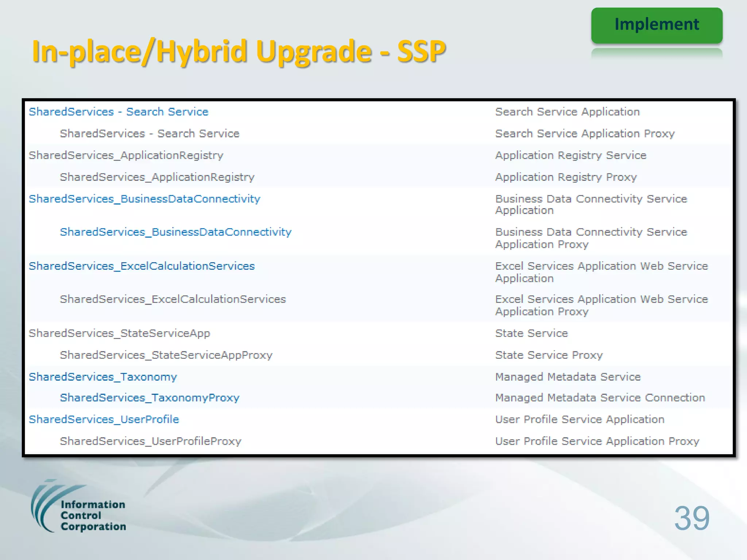
Task: Click the Managed Metadata Service Connection cell
Action: [600, 398]
